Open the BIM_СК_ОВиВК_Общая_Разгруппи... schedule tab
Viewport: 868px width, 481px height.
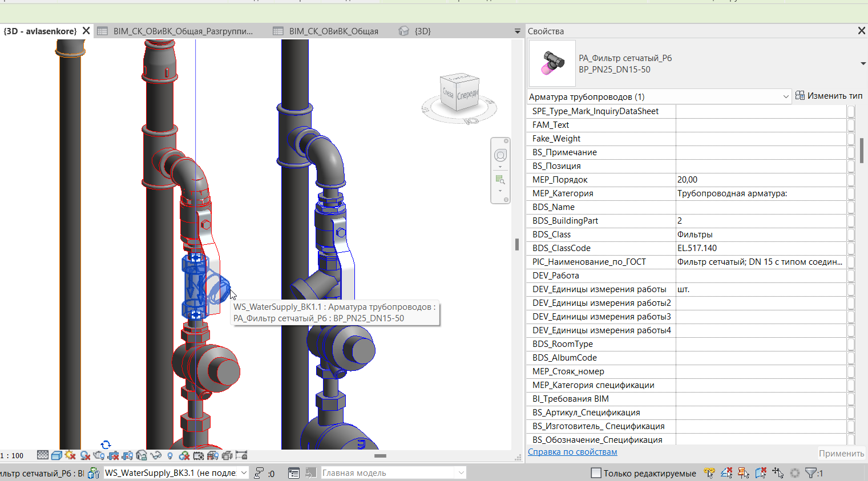click(183, 31)
